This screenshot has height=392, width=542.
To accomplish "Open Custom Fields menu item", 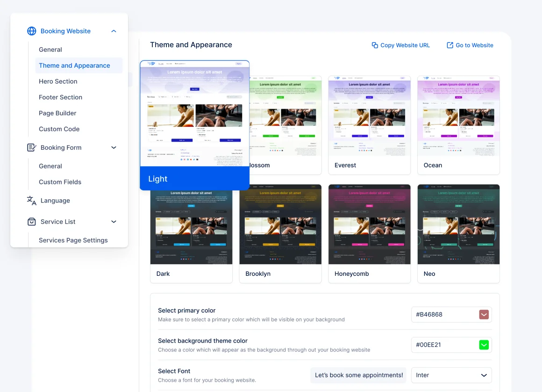I will point(60,182).
